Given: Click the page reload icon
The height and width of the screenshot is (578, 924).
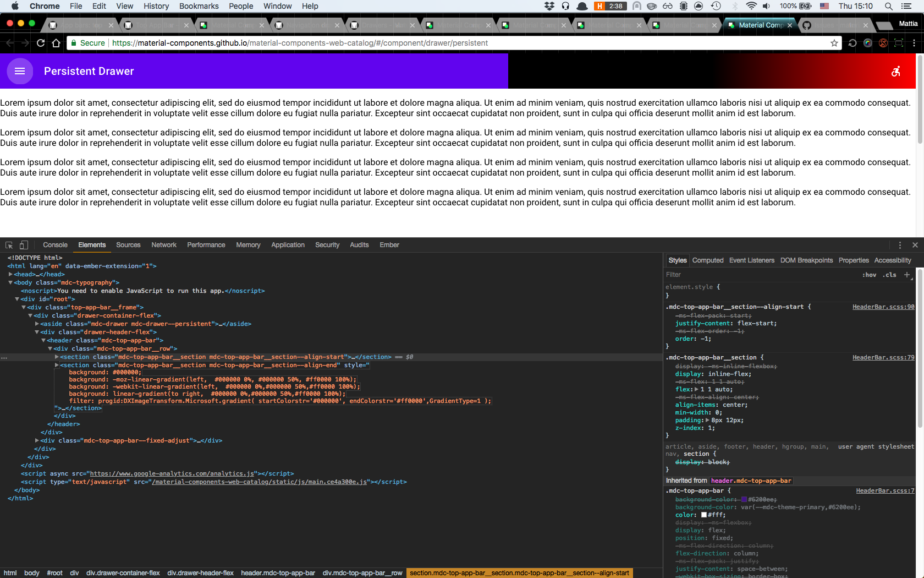Looking at the screenshot, I should click(40, 42).
